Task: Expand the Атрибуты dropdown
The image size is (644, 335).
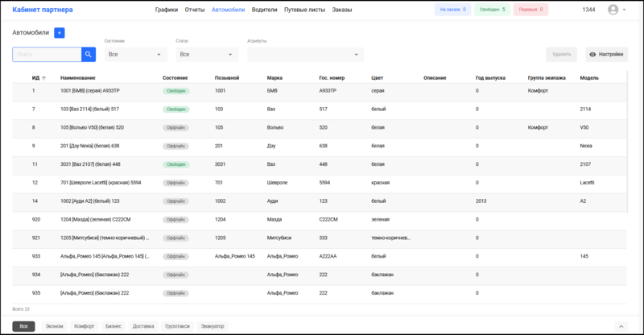Action: pos(305,55)
